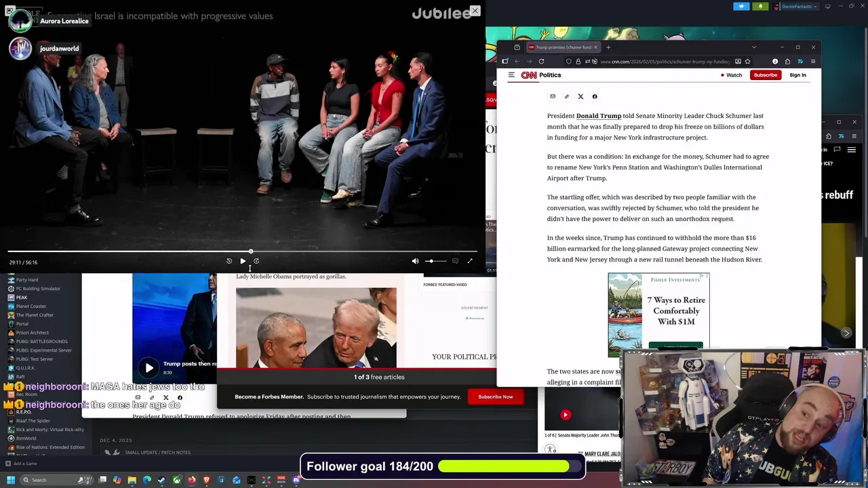Share CNN article via email icon
Viewport: 868px width, 488px height.
[553, 96]
